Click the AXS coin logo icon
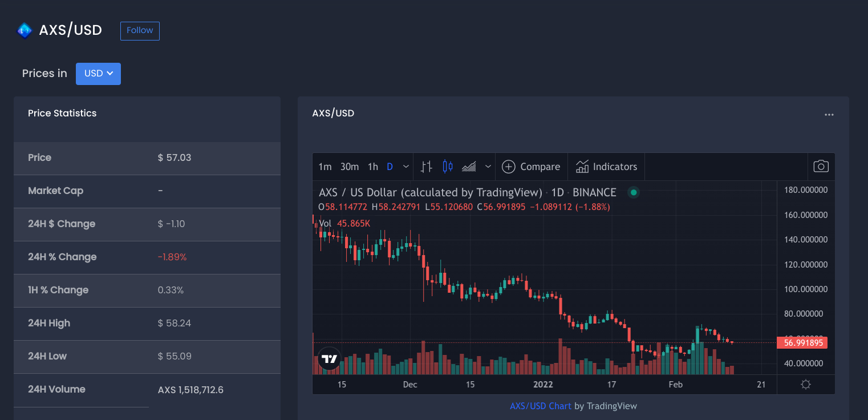 pyautogui.click(x=24, y=30)
